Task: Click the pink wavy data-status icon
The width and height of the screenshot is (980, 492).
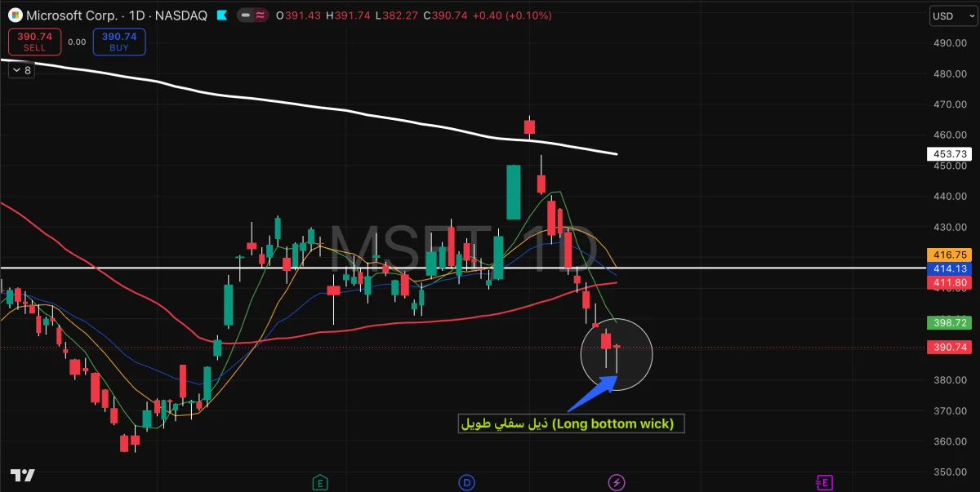Action: tap(261, 16)
